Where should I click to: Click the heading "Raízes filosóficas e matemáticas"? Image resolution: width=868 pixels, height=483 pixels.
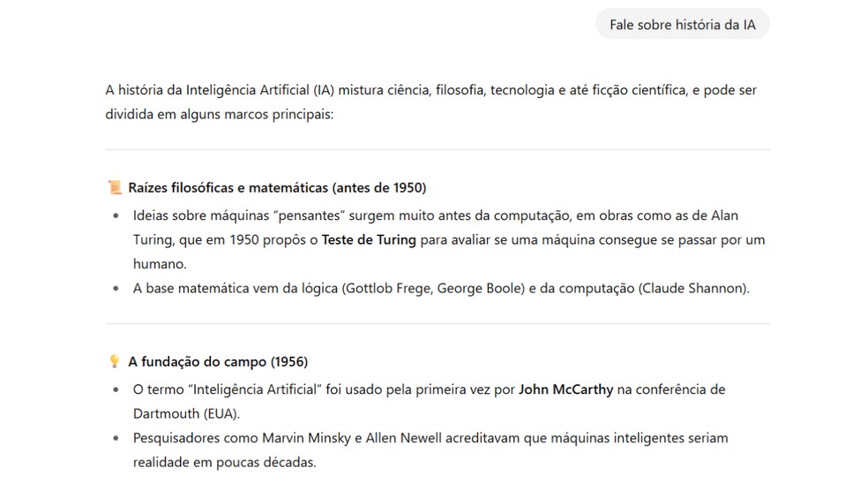tap(277, 187)
